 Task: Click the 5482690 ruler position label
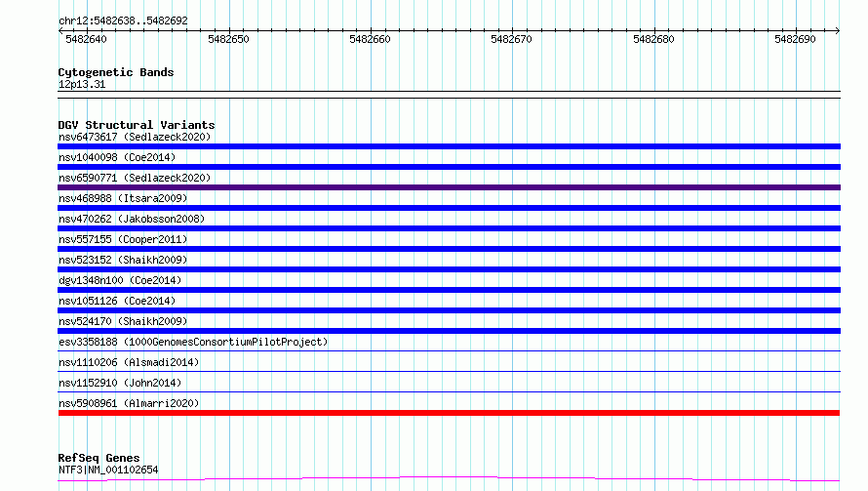[795, 39]
